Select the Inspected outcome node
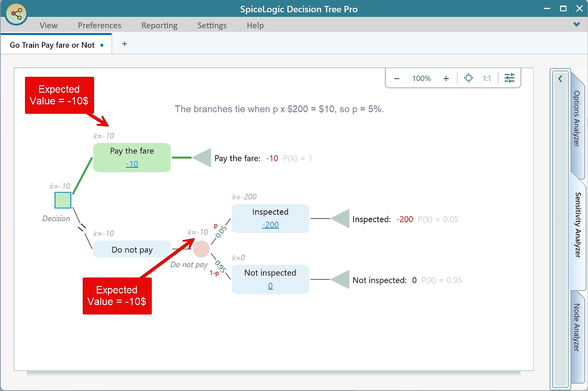Image resolution: width=588 pixels, height=391 pixels. point(270,219)
